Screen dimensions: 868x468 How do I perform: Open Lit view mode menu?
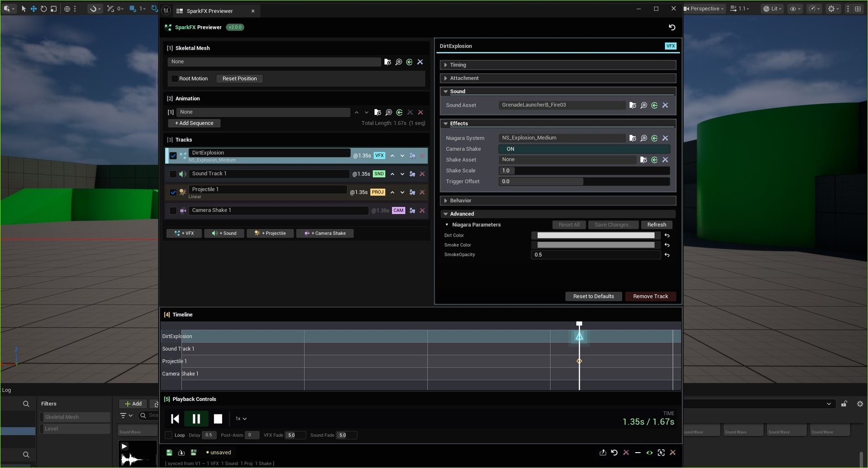point(773,9)
